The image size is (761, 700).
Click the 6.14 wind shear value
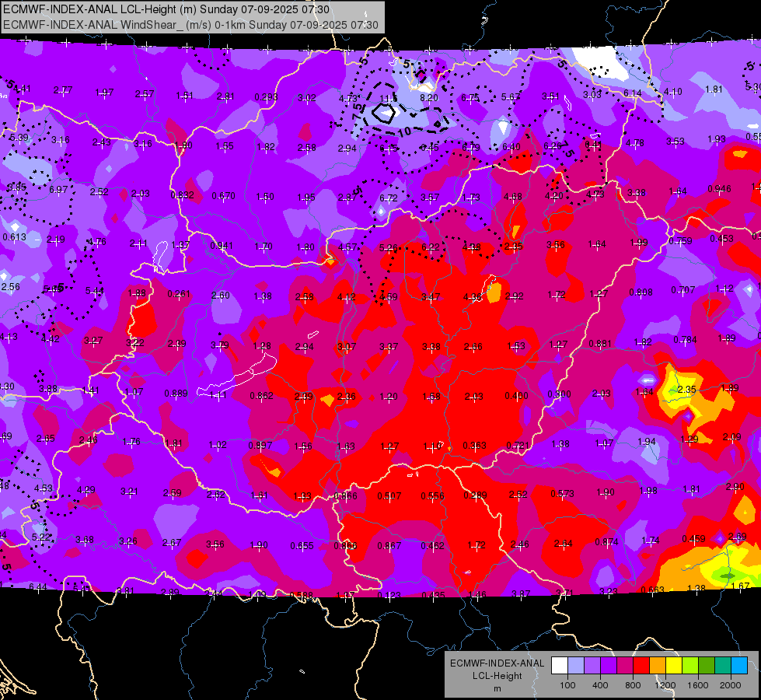(x=633, y=93)
